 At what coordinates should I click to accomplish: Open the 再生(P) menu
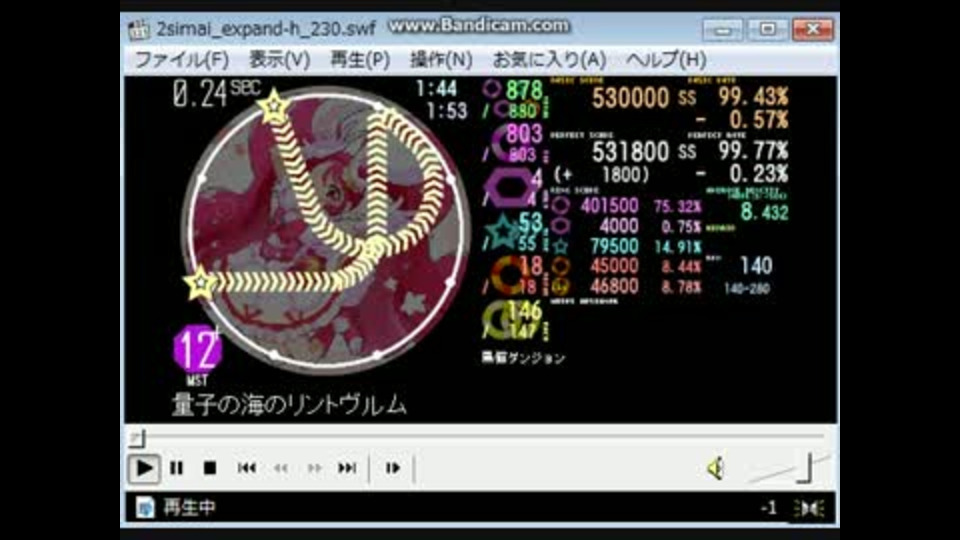click(x=360, y=60)
